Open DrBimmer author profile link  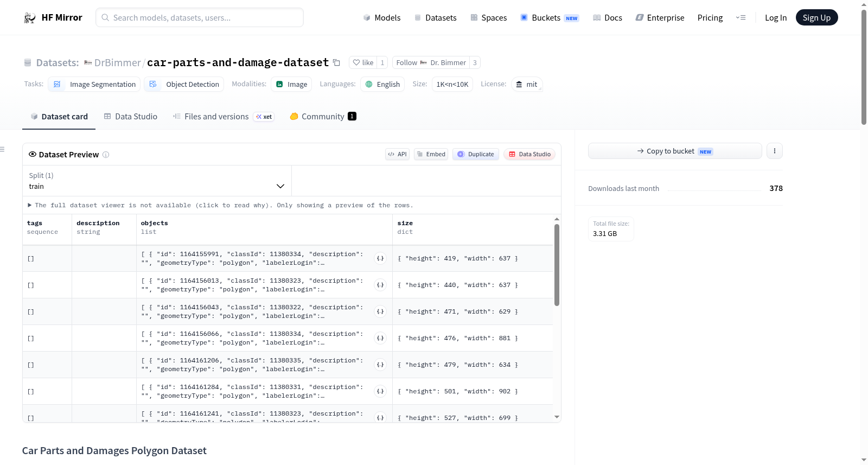tap(117, 62)
